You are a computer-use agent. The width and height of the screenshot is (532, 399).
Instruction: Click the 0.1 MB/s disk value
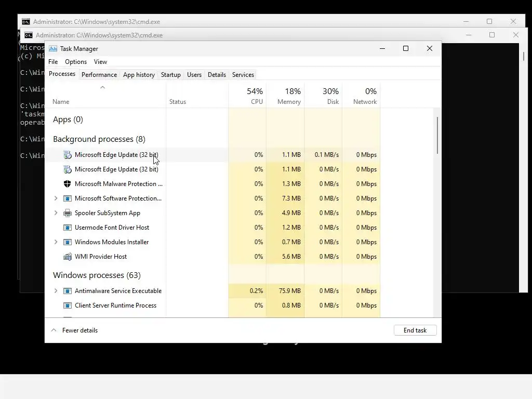(326, 155)
